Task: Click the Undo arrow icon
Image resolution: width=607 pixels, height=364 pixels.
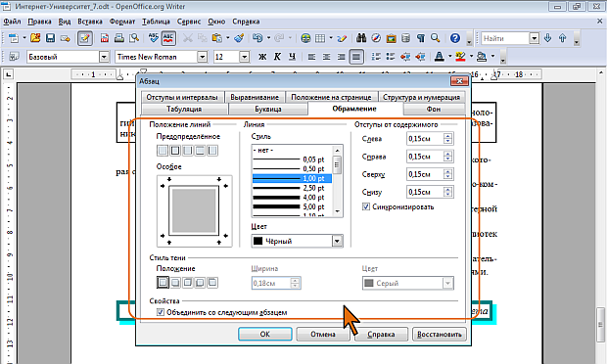Action: pos(257,38)
